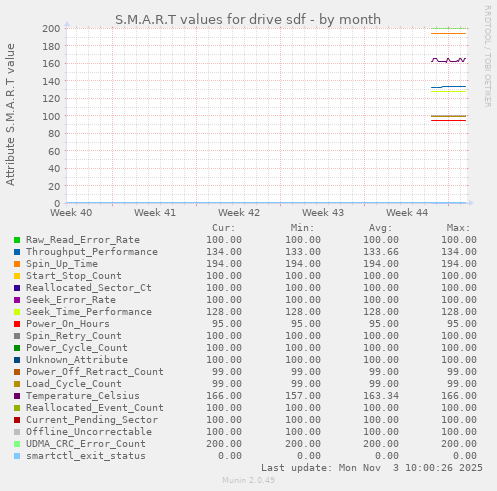Select the Spin_Up_Time label
Screen dimensions: 497x491
pyautogui.click(x=62, y=264)
